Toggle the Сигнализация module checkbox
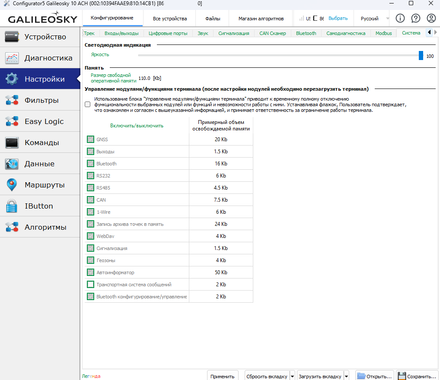 (x=90, y=248)
